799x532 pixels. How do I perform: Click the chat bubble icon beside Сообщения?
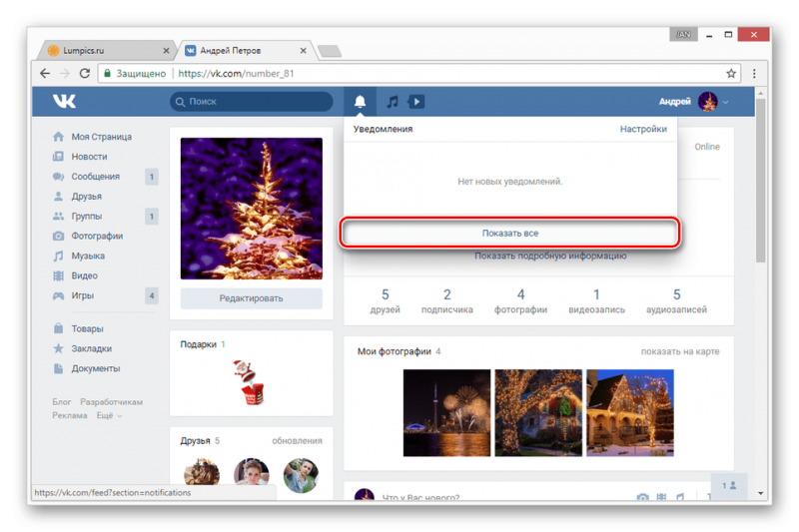tap(59, 176)
